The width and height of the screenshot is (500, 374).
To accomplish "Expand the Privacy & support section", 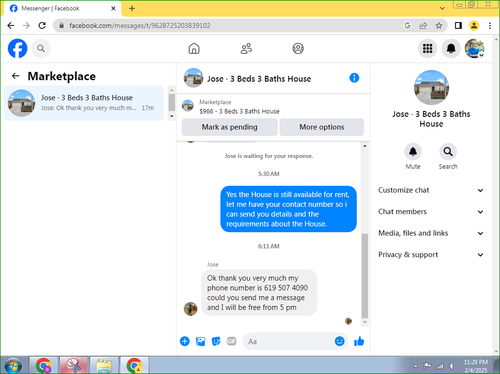I will click(x=431, y=255).
